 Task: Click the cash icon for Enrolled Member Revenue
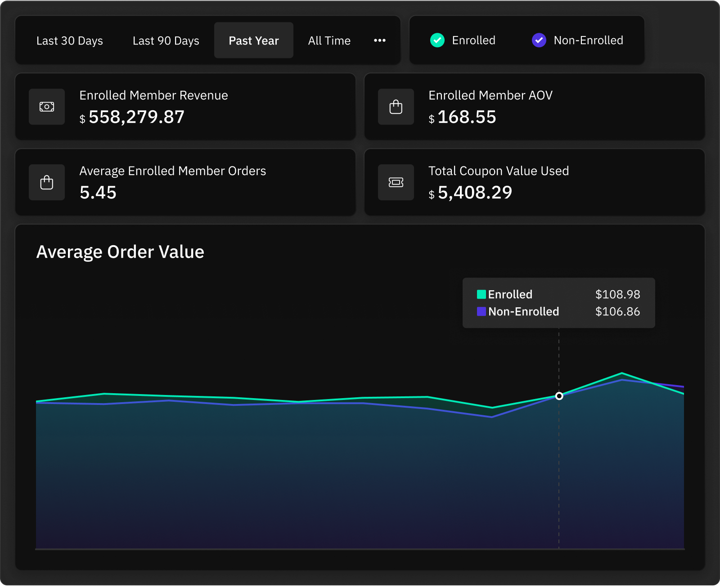point(47,107)
